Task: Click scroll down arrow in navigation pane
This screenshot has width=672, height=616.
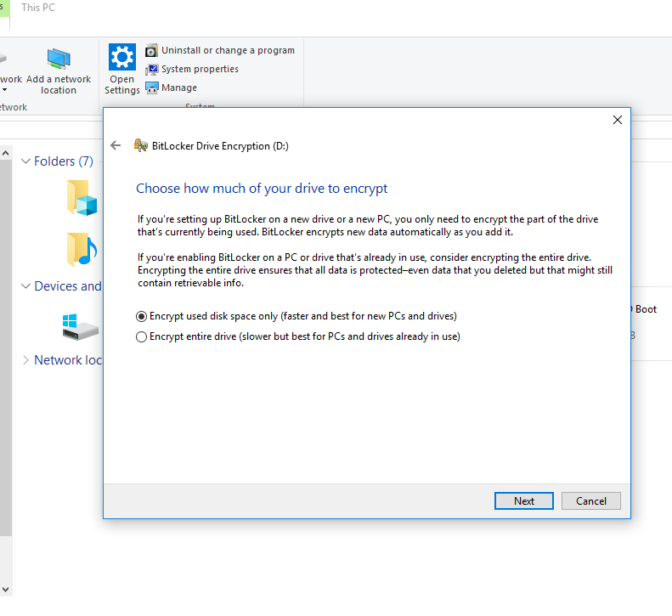Action: click(6, 590)
